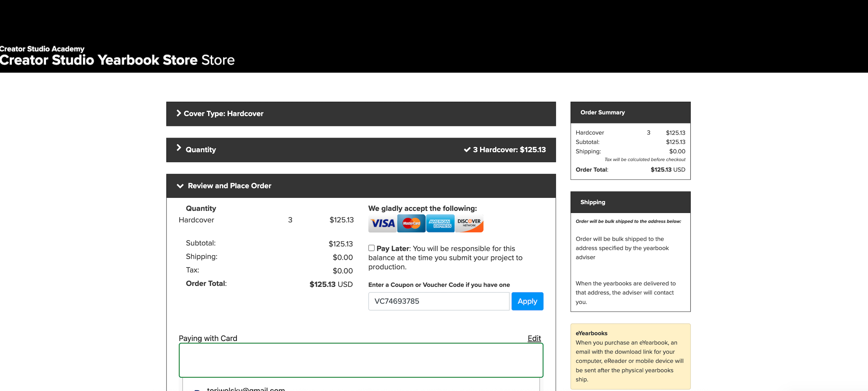Screen dimensions: 868x391
Task: Click the Subtotal value in review section
Action: click(x=340, y=244)
